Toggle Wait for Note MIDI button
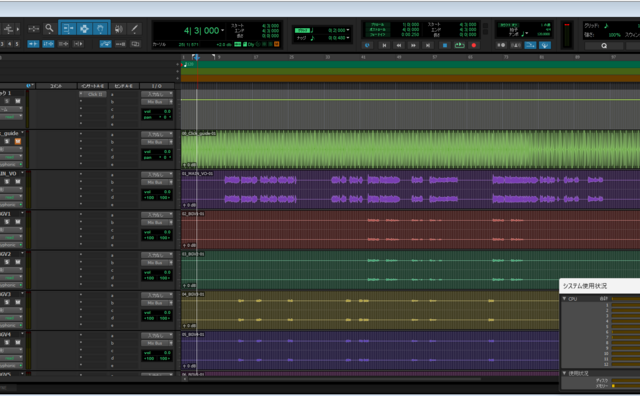Image resolution: width=640 pixels, height=396 pixels. (501, 45)
